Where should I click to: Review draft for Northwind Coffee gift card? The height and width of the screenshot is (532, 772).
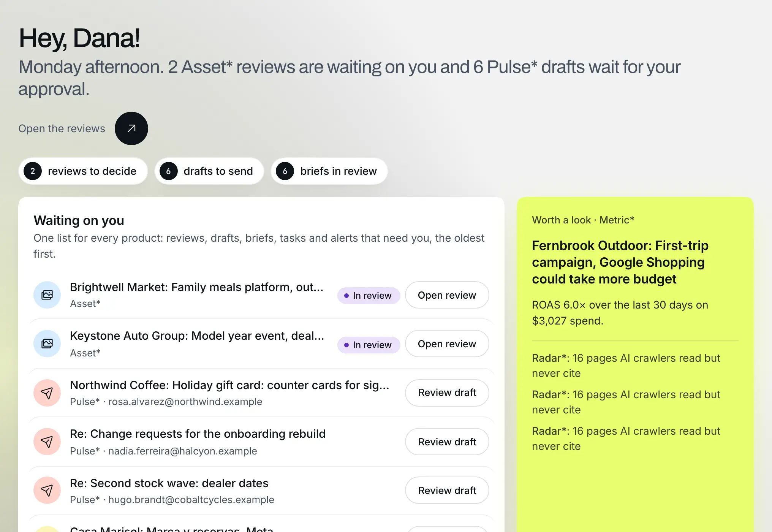pos(447,393)
